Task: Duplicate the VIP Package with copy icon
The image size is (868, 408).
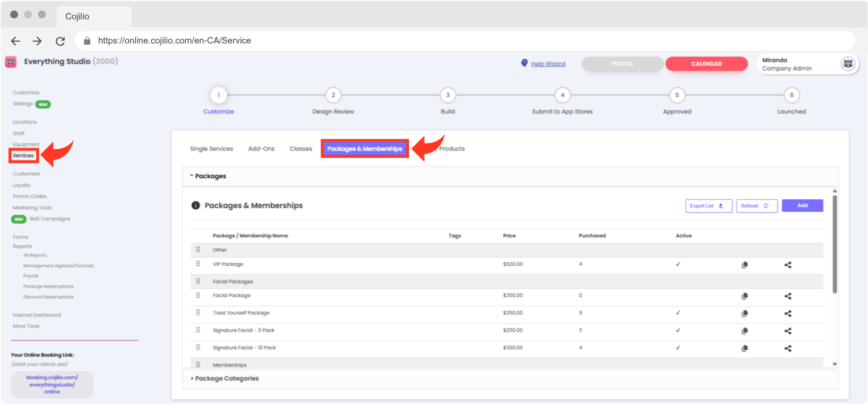Action: 745,265
